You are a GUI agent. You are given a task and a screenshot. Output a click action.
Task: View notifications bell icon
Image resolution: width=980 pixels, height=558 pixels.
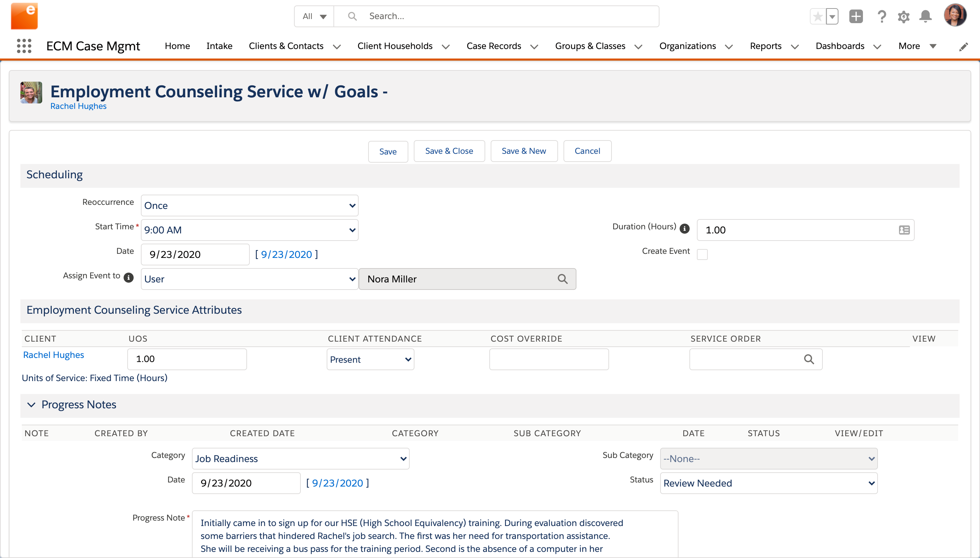click(926, 16)
